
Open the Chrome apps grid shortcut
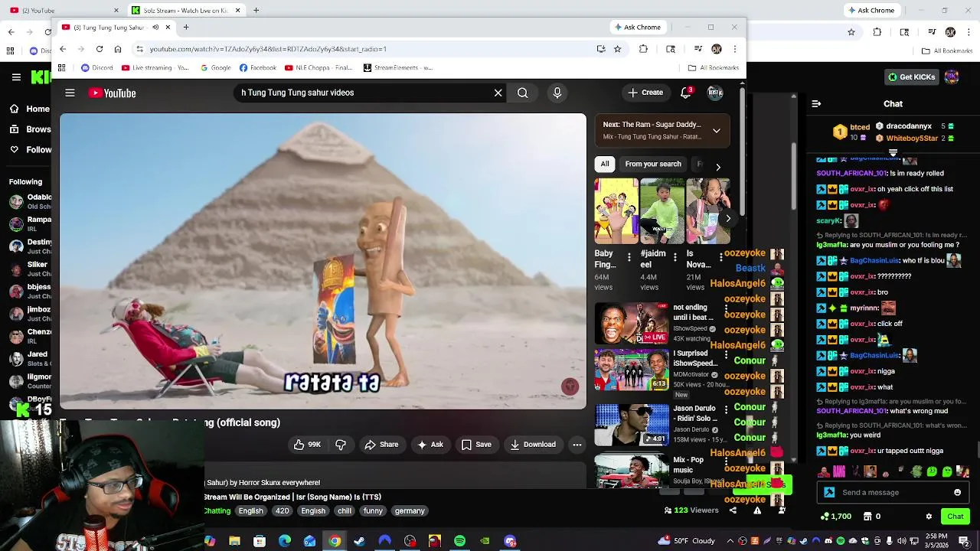61,67
